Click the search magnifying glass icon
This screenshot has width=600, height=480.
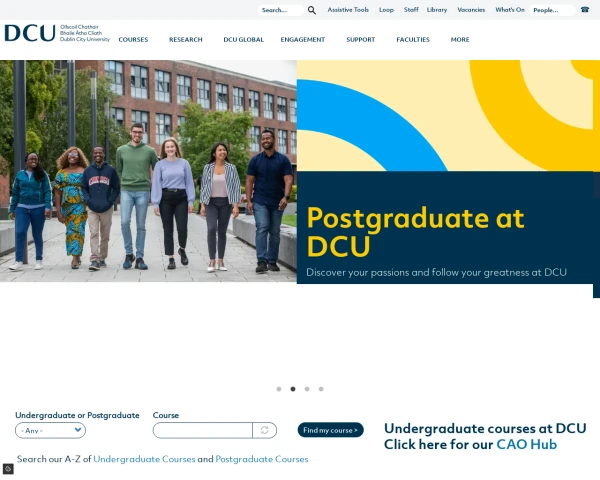click(x=312, y=10)
